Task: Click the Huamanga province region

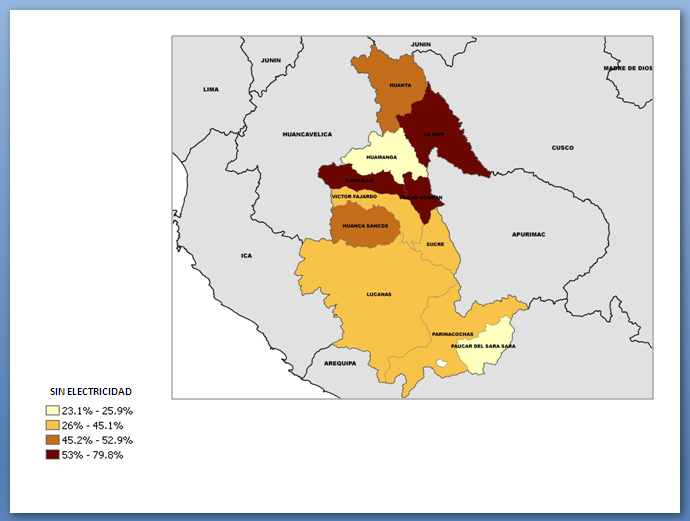Action: click(x=382, y=157)
